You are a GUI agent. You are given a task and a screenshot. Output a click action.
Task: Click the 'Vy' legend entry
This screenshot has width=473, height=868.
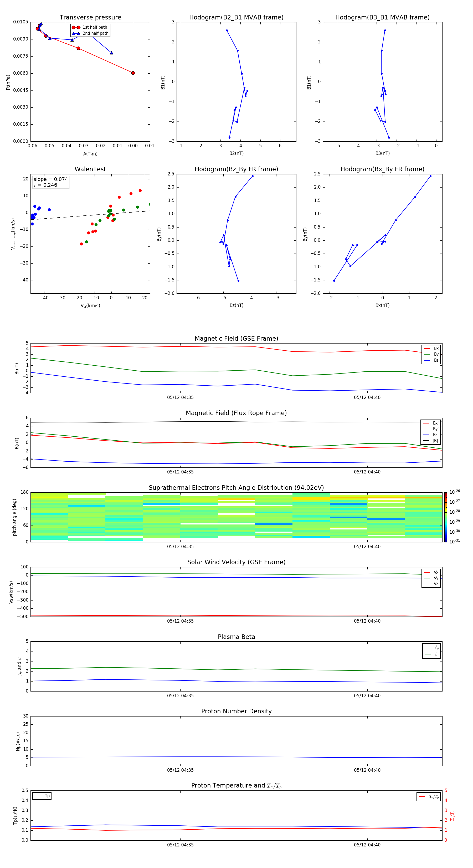431,578
